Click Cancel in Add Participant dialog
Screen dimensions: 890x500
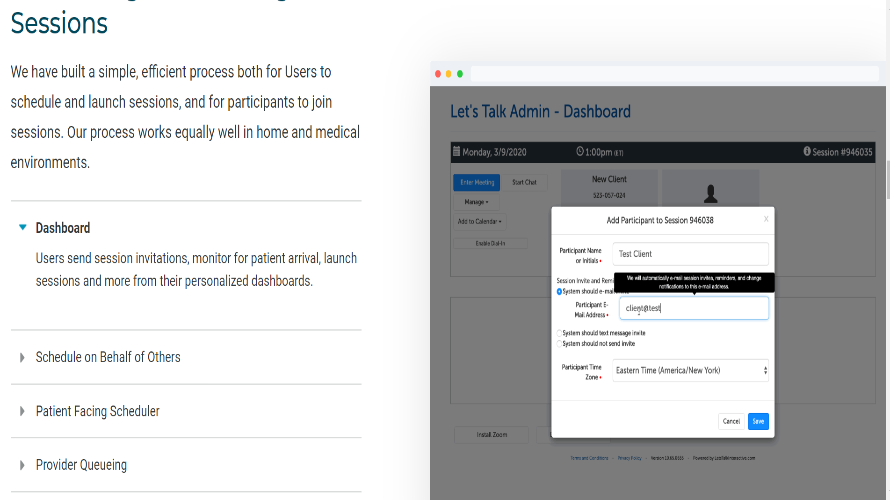(731, 421)
